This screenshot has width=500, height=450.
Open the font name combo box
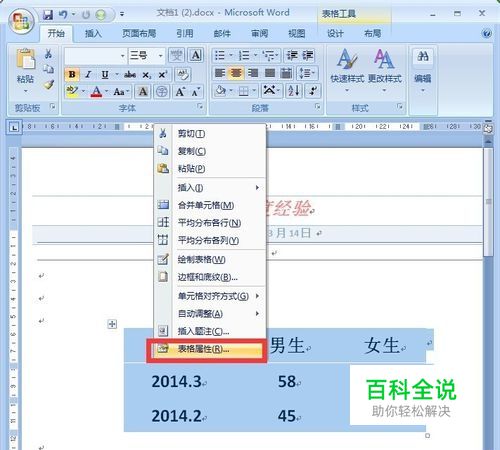click(x=96, y=56)
